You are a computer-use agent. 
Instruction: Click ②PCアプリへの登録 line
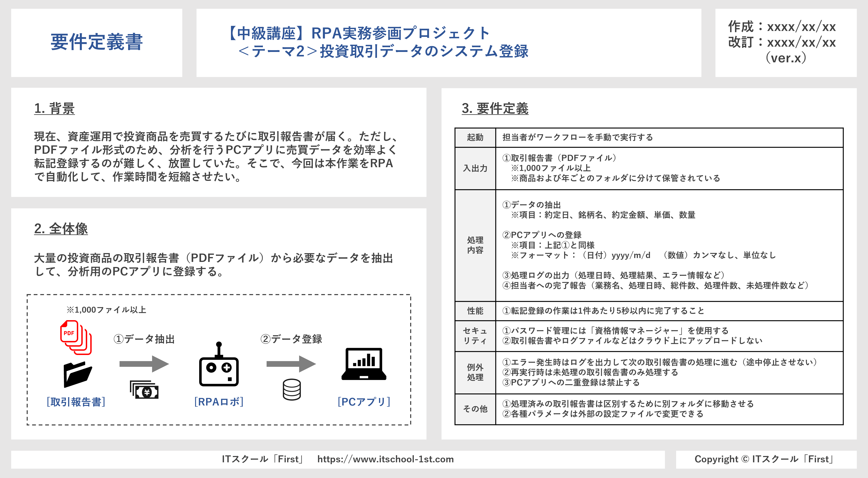pos(542,235)
